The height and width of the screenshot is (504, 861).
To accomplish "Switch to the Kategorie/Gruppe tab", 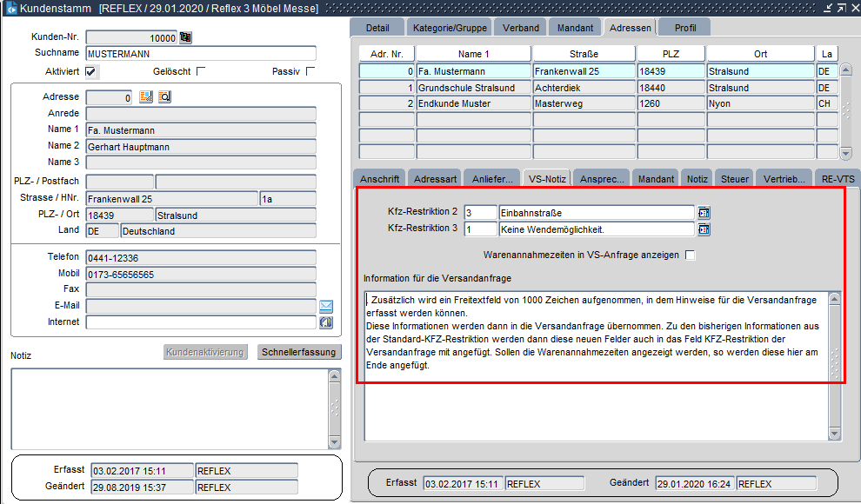I will [x=449, y=28].
